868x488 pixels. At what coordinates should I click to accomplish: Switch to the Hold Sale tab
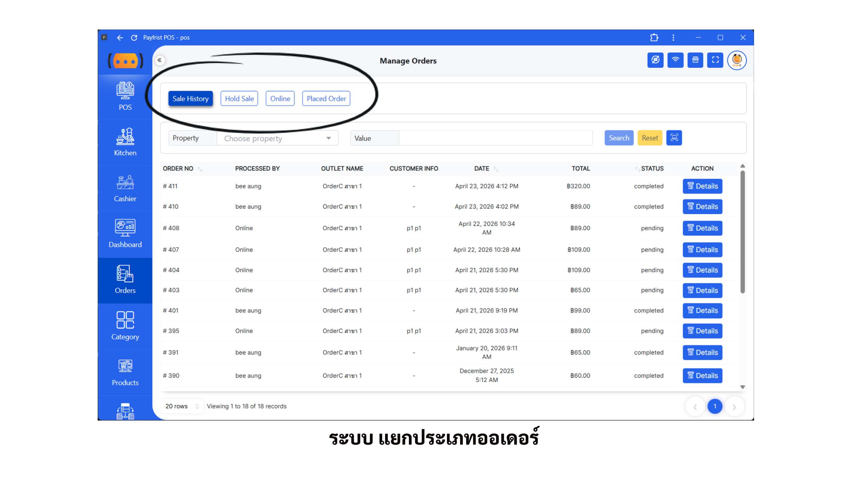[x=239, y=99]
